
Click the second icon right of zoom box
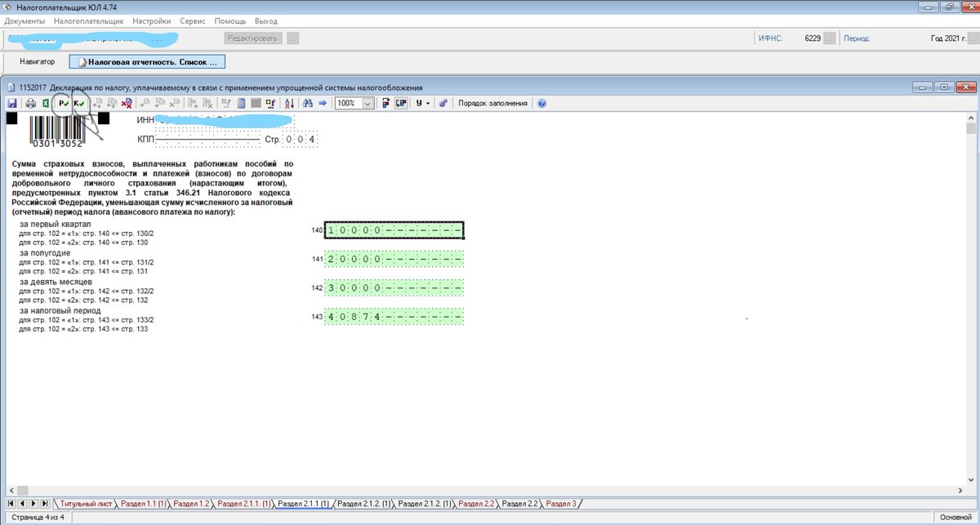[401, 104]
